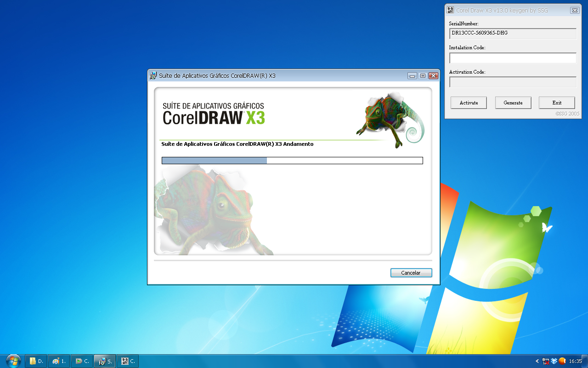This screenshot has height=368, width=588.
Task: Switch to the keygen taskbar item
Action: click(128, 361)
